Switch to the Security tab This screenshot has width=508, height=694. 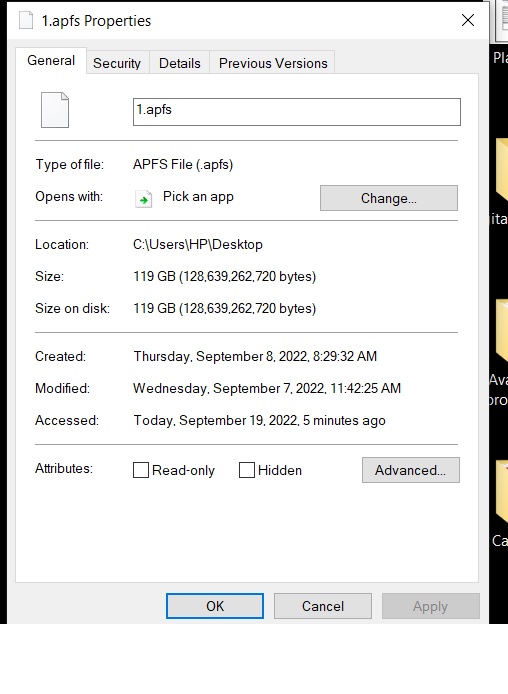click(117, 63)
